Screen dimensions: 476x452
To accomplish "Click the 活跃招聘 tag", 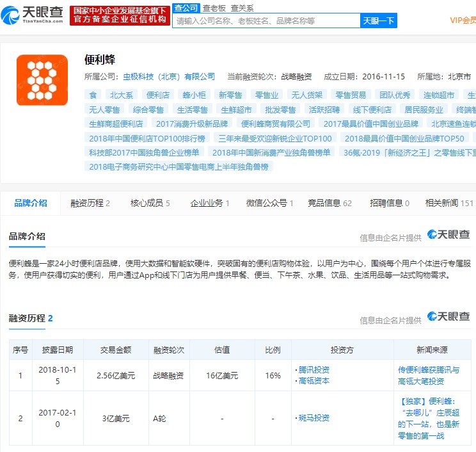I will (324, 109).
